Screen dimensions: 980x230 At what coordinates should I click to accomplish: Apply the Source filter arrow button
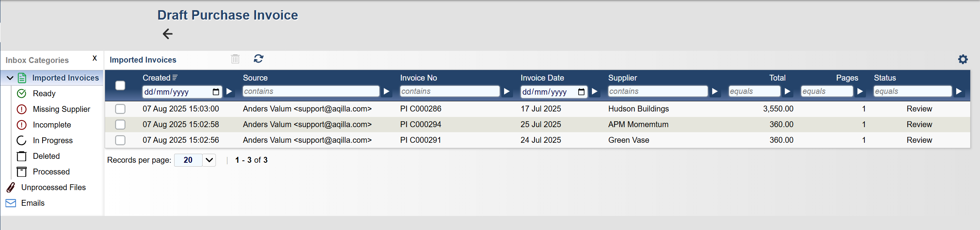[387, 92]
